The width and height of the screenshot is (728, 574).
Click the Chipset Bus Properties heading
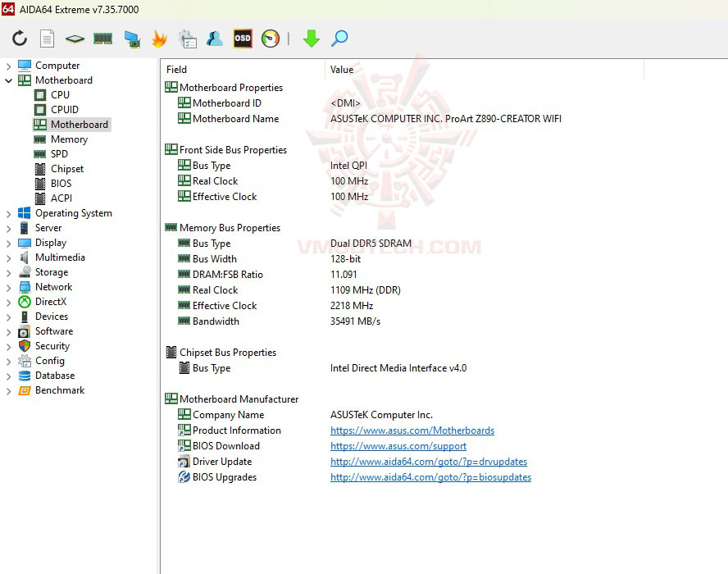click(x=228, y=353)
